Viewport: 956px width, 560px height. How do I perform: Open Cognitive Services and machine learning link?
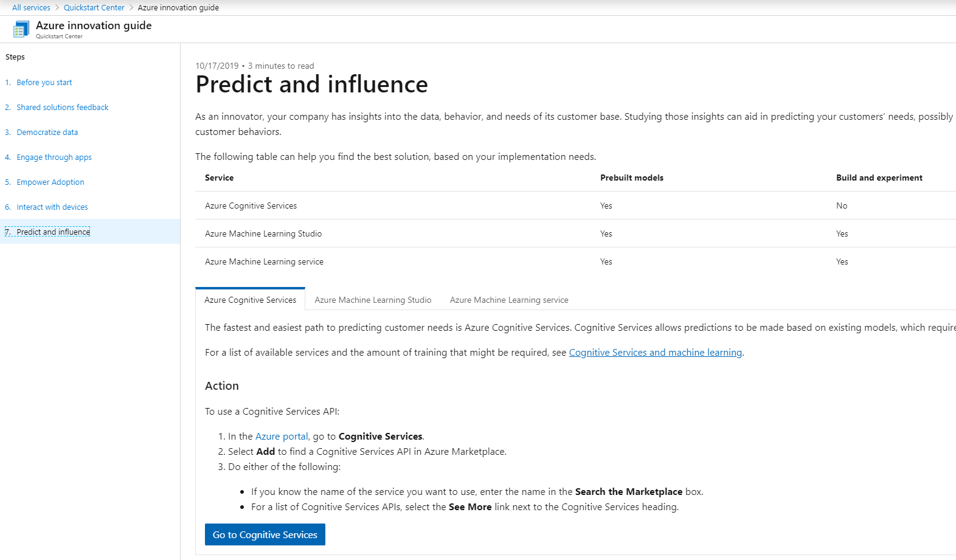tap(655, 353)
